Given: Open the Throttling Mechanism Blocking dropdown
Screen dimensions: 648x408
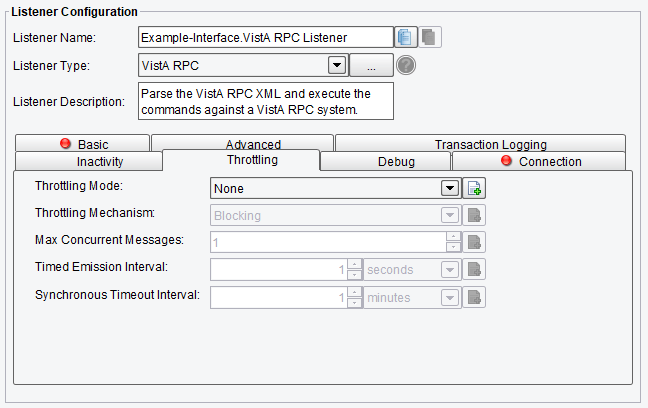Looking at the screenshot, I should 450,215.
